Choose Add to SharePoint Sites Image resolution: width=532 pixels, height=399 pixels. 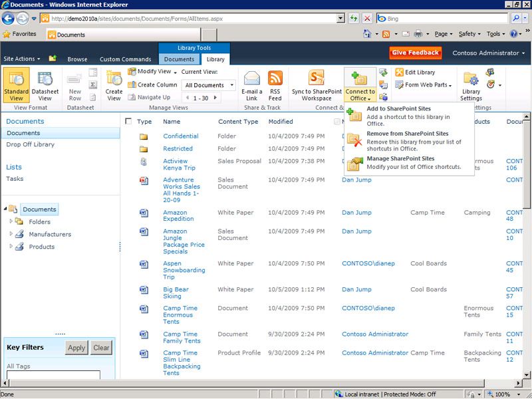point(409,116)
